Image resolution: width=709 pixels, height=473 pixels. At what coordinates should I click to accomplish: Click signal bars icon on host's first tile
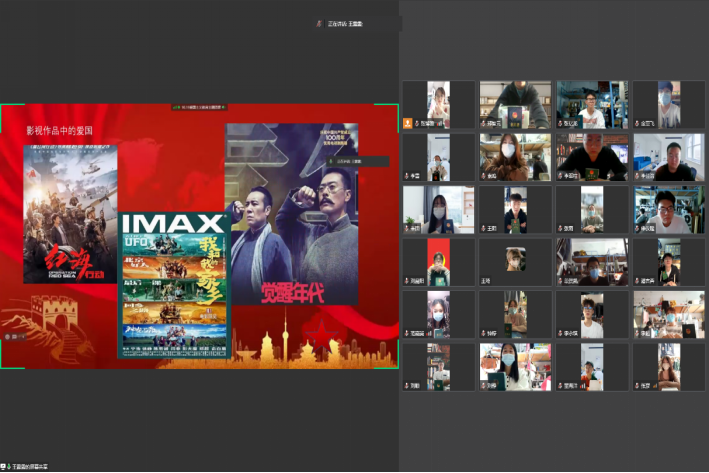(439, 123)
